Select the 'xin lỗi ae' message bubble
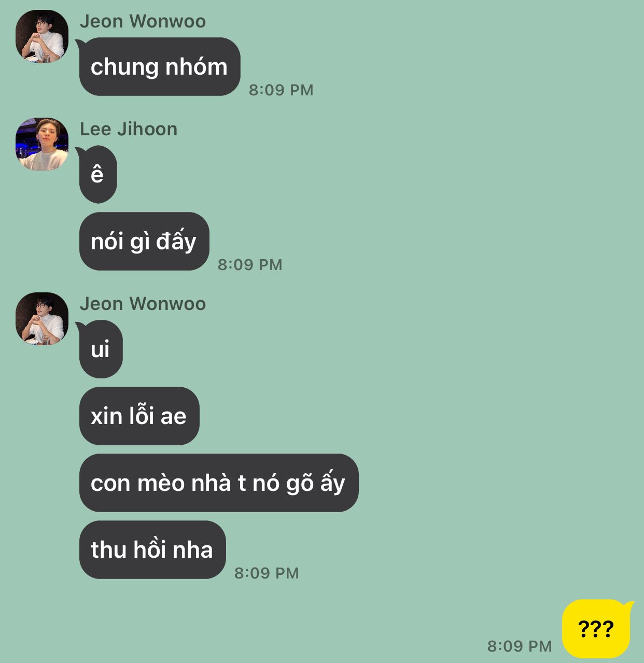 pos(139,416)
